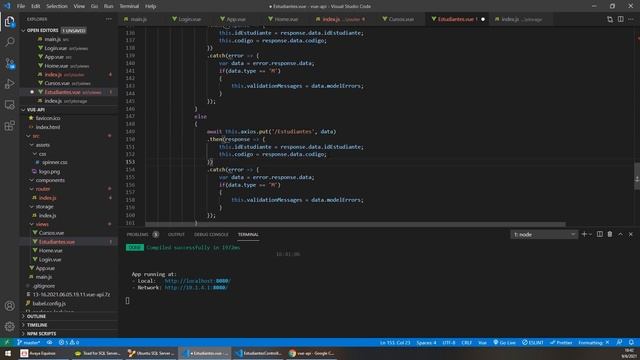Click the horizontal scrollbar of the editor
This screenshot has height=360, width=640.
(x=355, y=224)
